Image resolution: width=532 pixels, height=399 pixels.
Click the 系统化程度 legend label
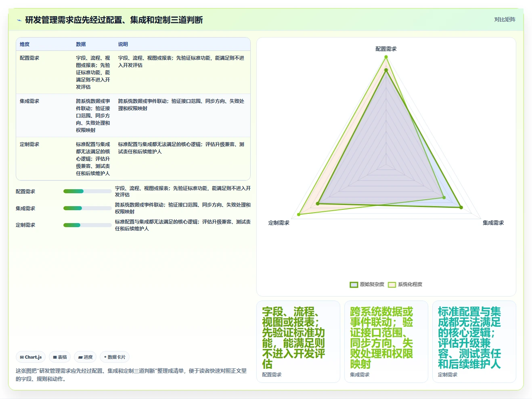pos(410,284)
